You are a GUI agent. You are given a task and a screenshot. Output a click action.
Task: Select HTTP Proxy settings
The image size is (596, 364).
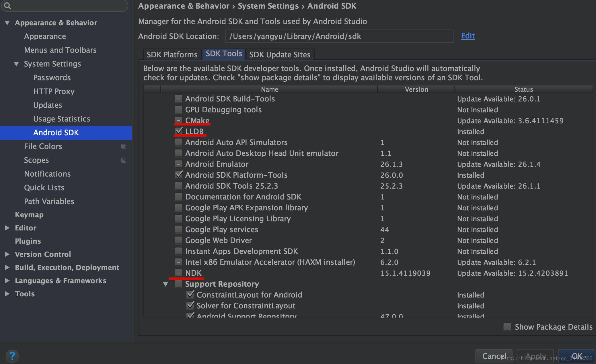[x=54, y=91]
